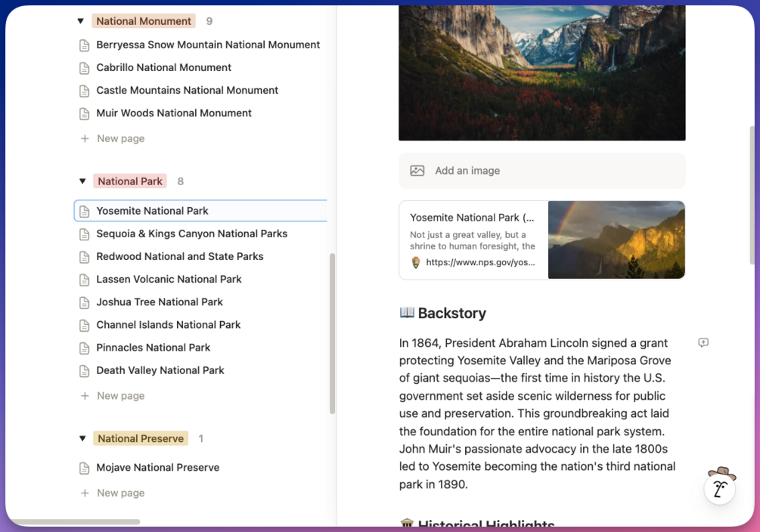Click page icon beside Castle Mountains

(x=85, y=91)
